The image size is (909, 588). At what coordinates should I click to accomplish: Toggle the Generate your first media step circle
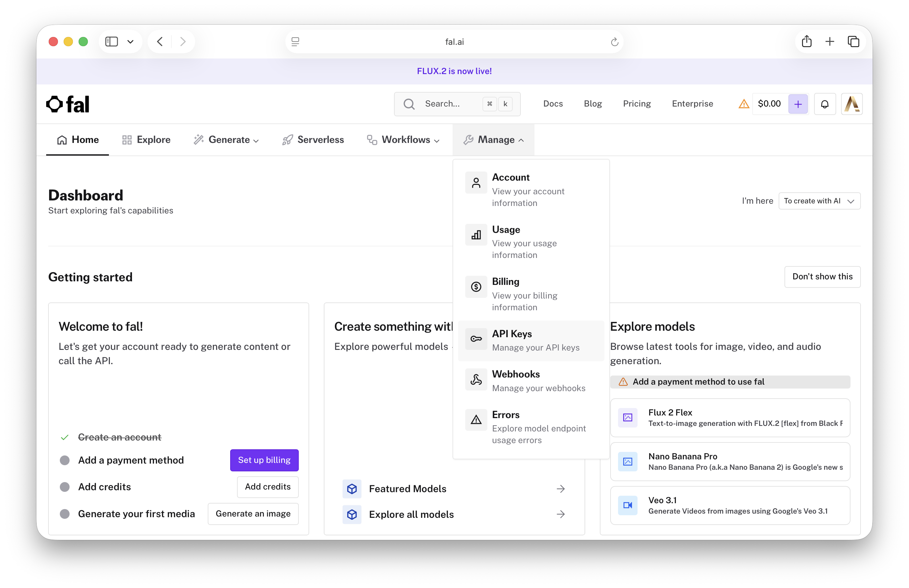tap(65, 514)
